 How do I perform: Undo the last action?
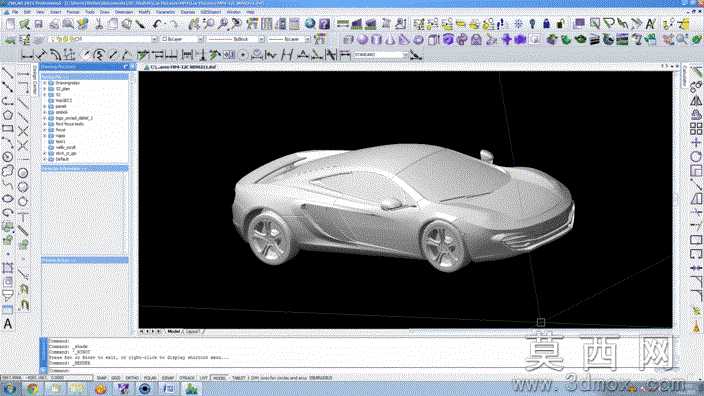pyautogui.click(x=157, y=24)
